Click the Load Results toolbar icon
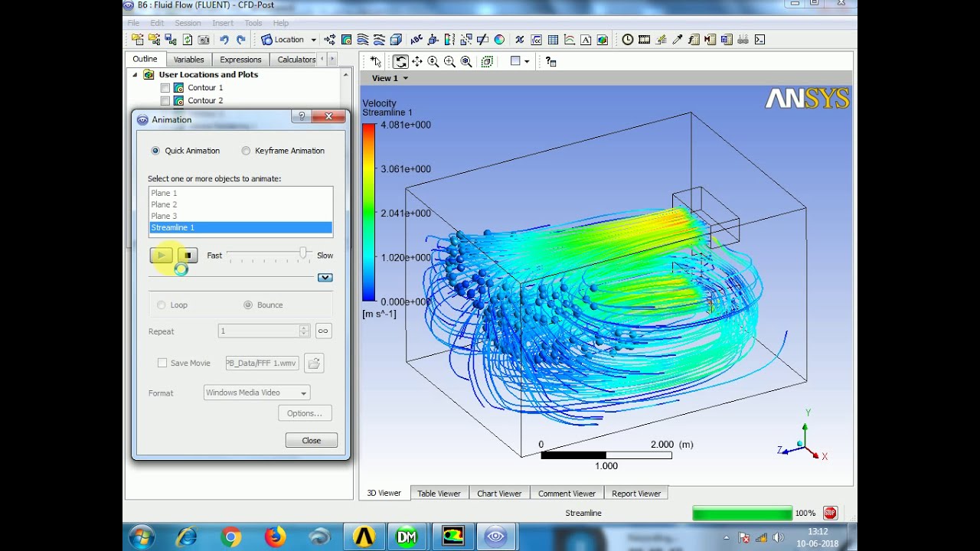This screenshot has width=980, height=551. point(137,40)
